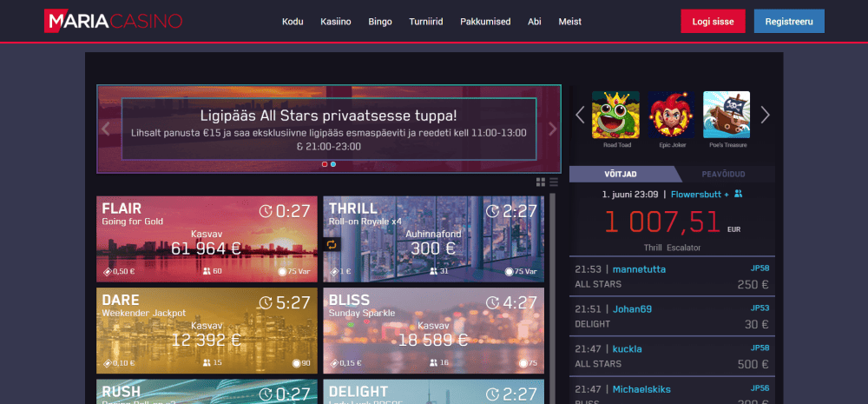Click the THRILL roll-on arrows icon
This screenshot has width=868, height=404.
click(x=332, y=244)
